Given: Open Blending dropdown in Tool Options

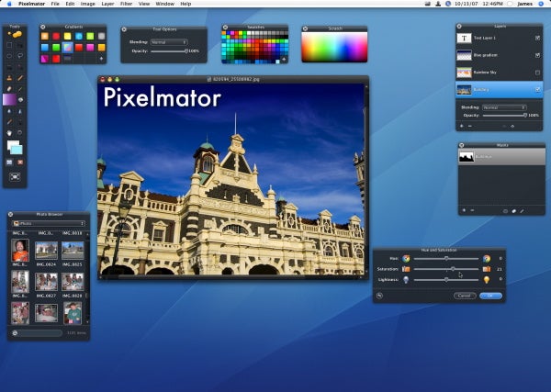Looking at the screenshot, I should [x=169, y=42].
